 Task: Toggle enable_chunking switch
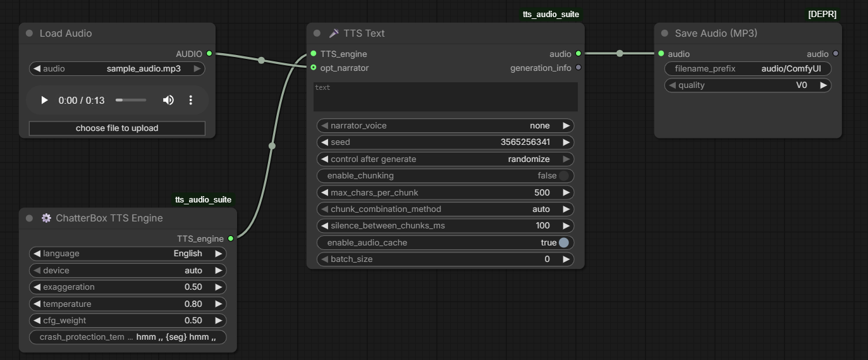point(563,176)
